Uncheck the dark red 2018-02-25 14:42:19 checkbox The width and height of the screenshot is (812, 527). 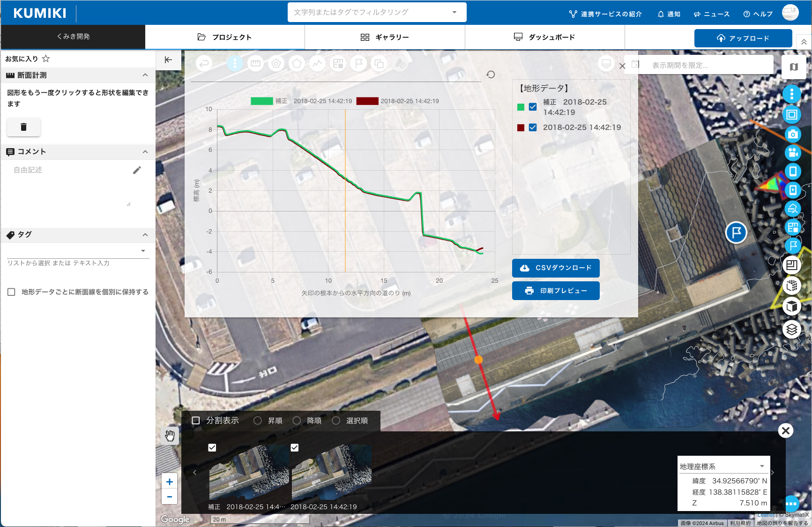[533, 128]
